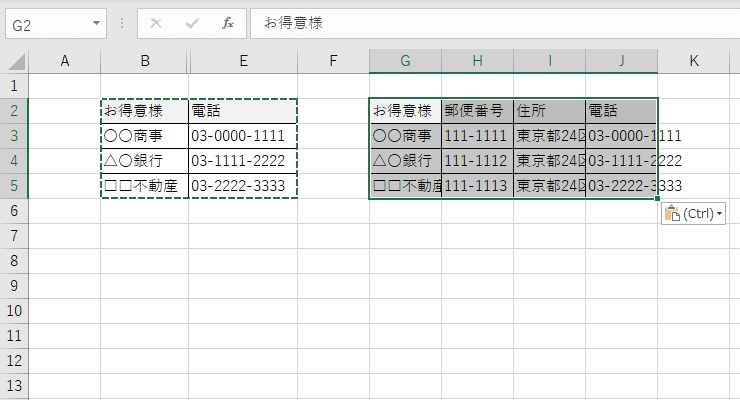Click cell B4 containing △〇銀行
The height and width of the screenshot is (400, 740).
145,161
